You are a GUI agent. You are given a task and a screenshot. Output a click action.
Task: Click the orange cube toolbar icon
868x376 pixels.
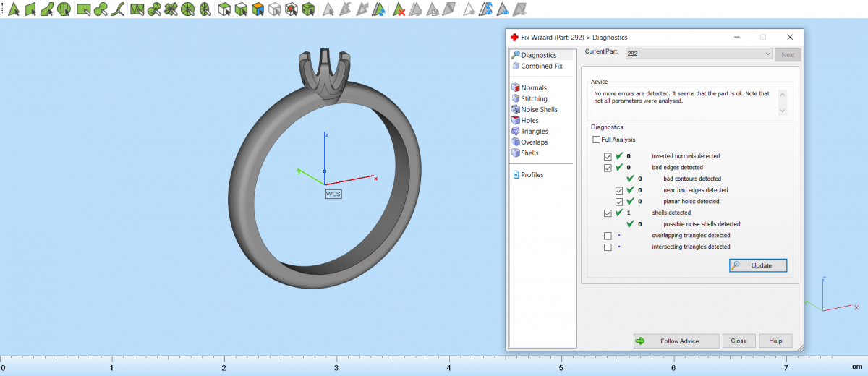point(258,9)
